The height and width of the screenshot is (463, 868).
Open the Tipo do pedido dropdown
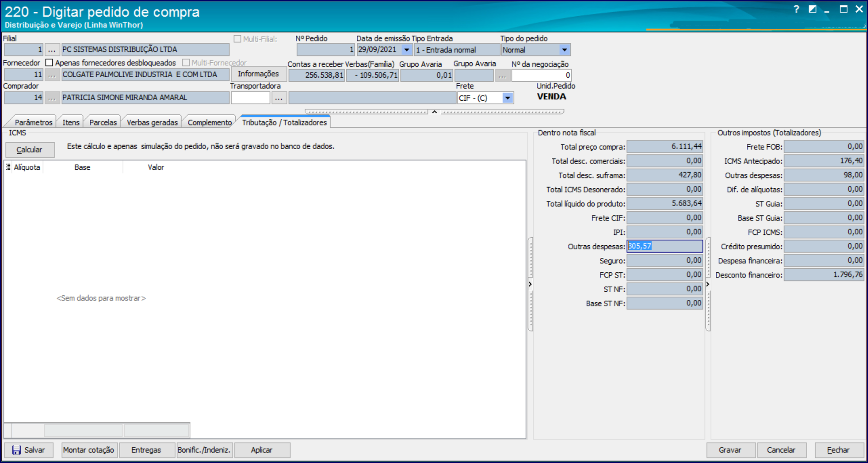coord(565,50)
